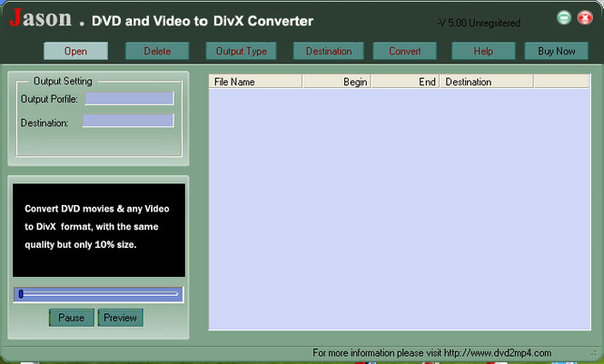Pause the preview playback
The height and width of the screenshot is (364, 604).
[71, 318]
